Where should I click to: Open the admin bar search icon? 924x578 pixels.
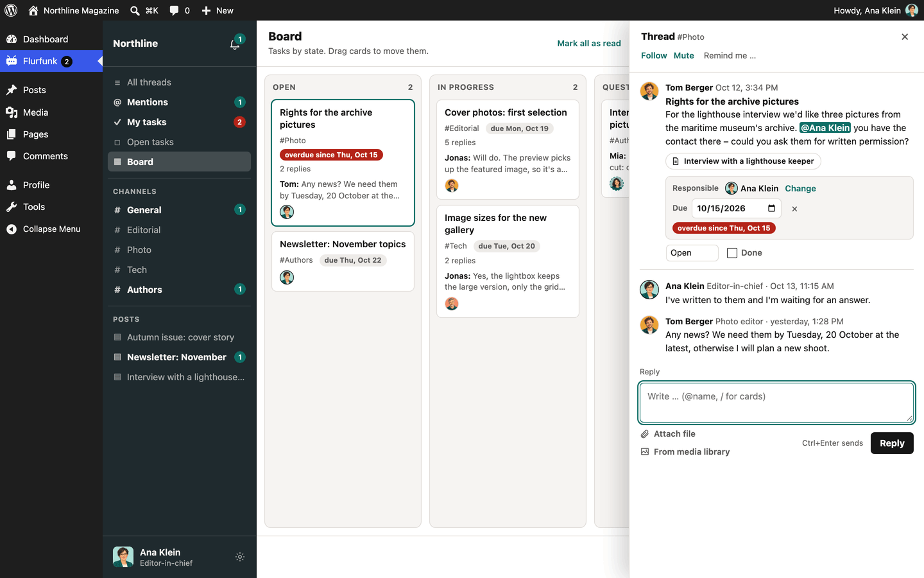[x=135, y=10]
